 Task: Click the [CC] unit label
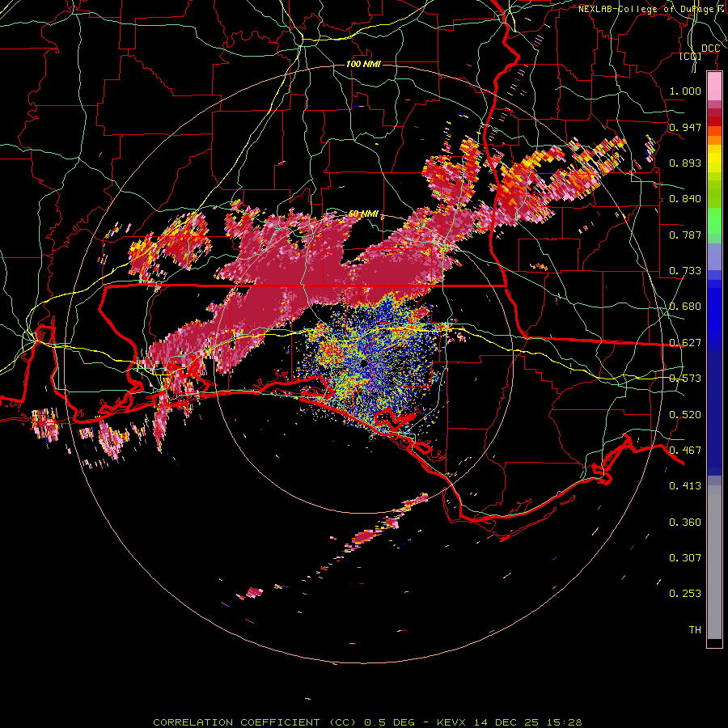pos(691,57)
